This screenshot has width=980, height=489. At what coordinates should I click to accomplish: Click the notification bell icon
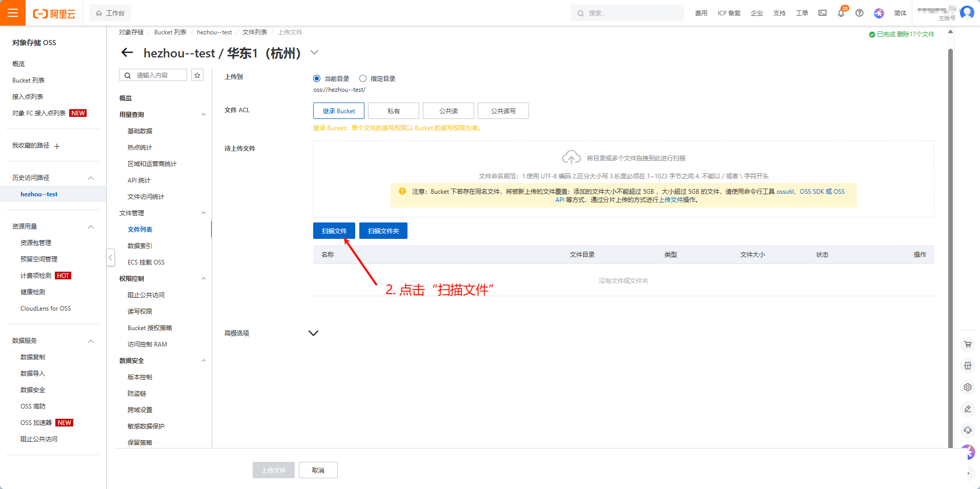841,13
